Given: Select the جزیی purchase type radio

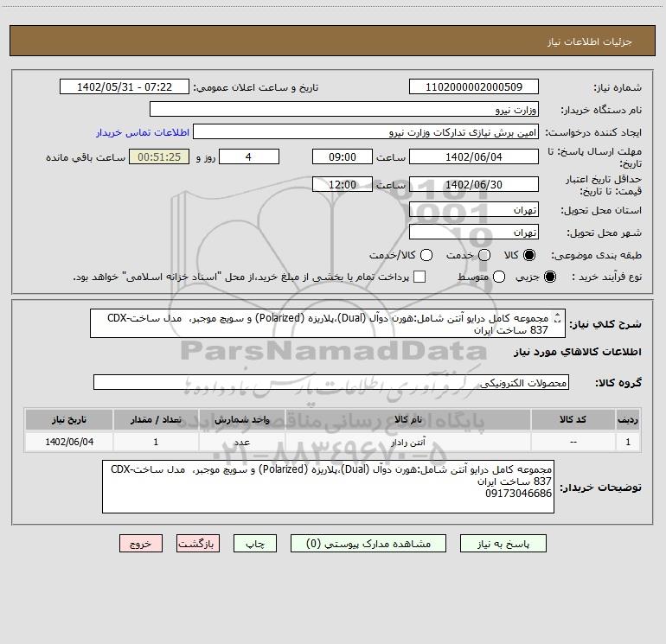Looking at the screenshot, I should (x=549, y=277).
